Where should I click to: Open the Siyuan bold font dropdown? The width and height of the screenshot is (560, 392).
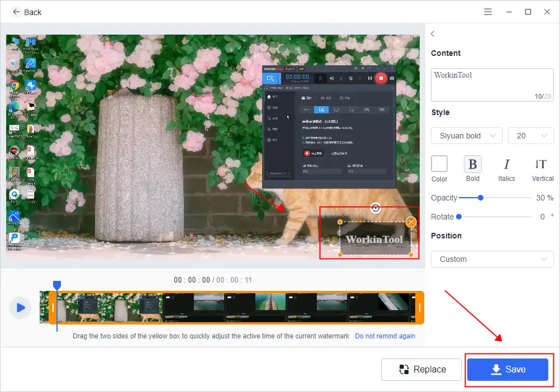467,136
